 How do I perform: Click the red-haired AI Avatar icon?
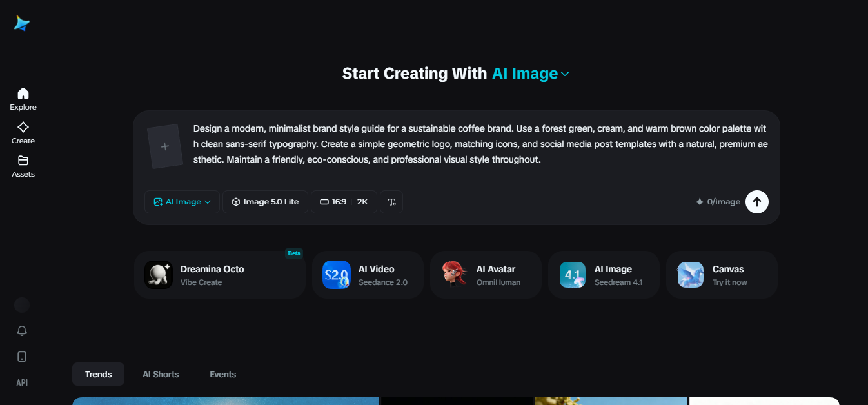coord(455,275)
